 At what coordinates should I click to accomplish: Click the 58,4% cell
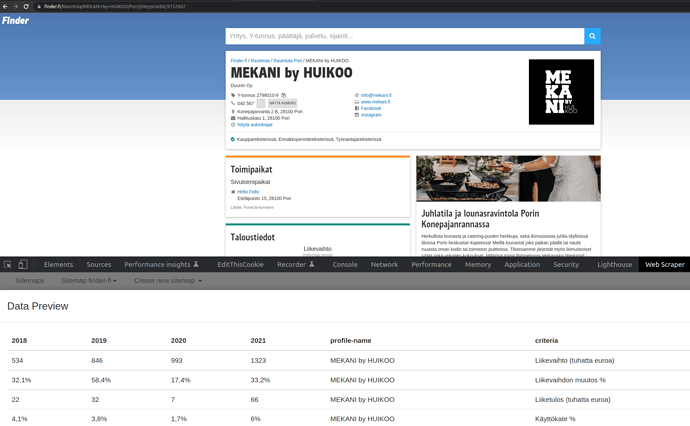tap(101, 380)
